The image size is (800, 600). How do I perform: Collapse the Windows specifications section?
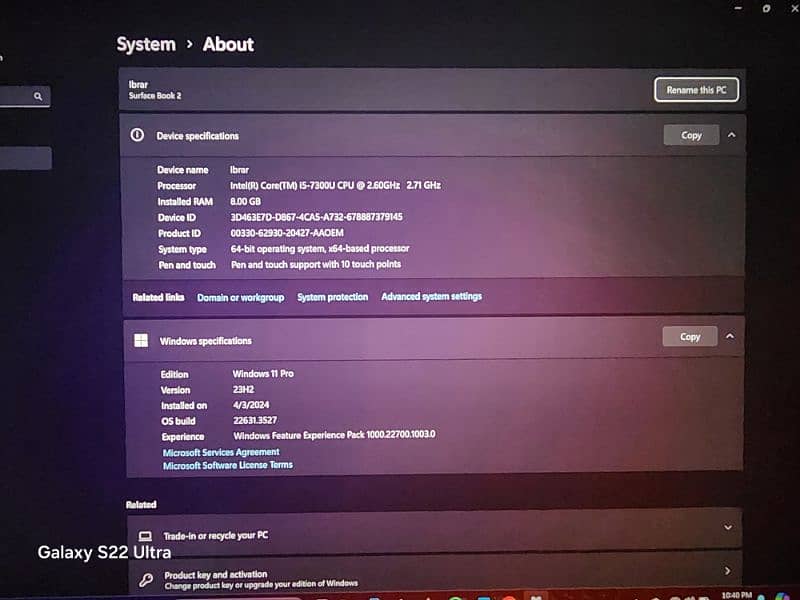[730, 337]
